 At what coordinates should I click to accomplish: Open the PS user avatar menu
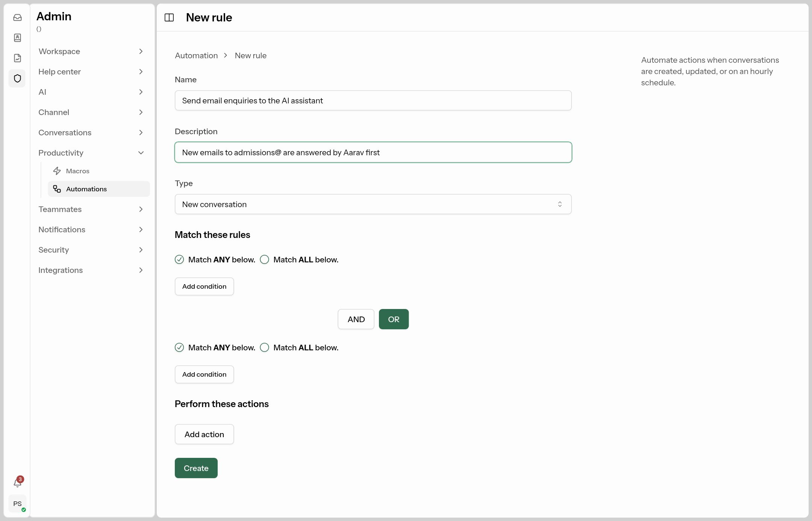click(x=17, y=503)
